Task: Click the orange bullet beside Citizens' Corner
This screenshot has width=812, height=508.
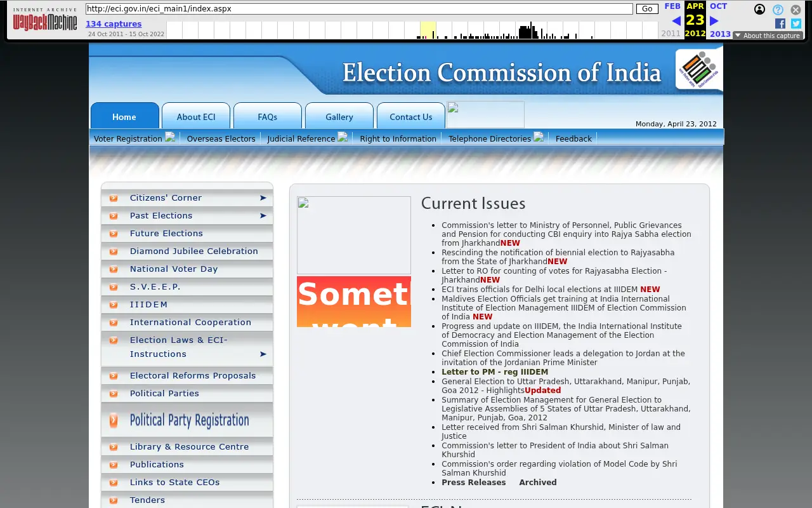Action: point(114,198)
